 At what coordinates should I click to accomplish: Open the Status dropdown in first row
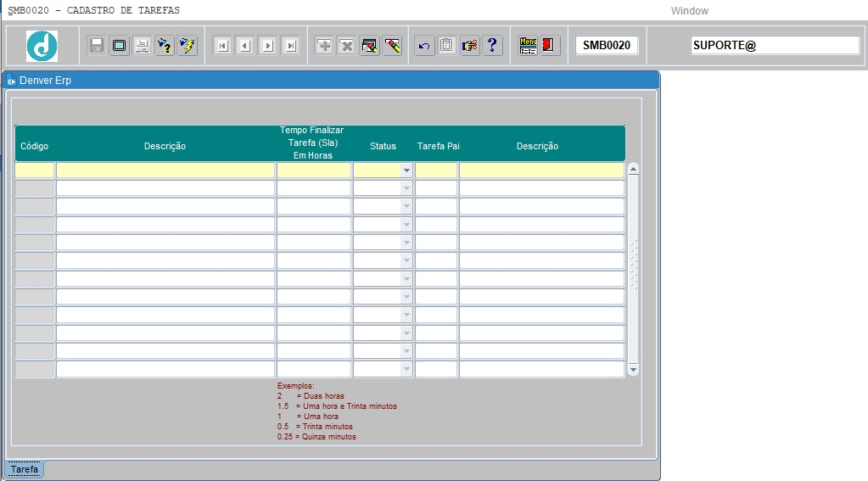pyautogui.click(x=406, y=171)
